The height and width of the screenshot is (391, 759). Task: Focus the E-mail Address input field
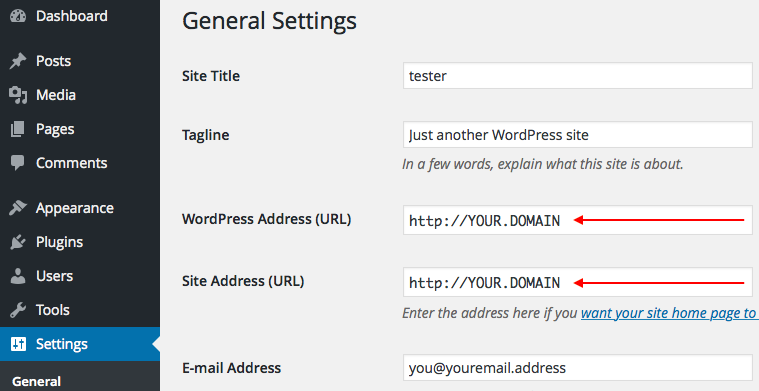(x=577, y=368)
